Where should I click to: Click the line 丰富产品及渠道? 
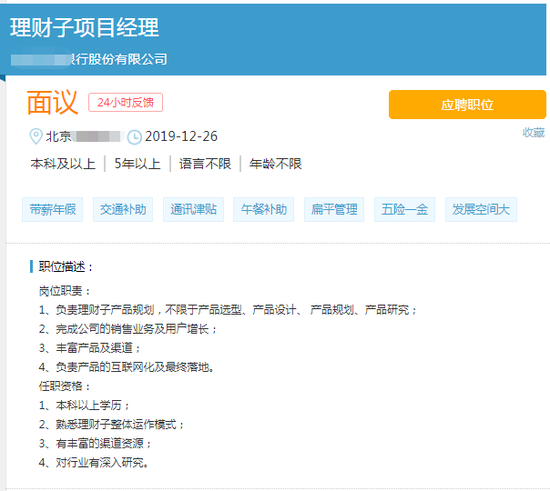(x=89, y=348)
